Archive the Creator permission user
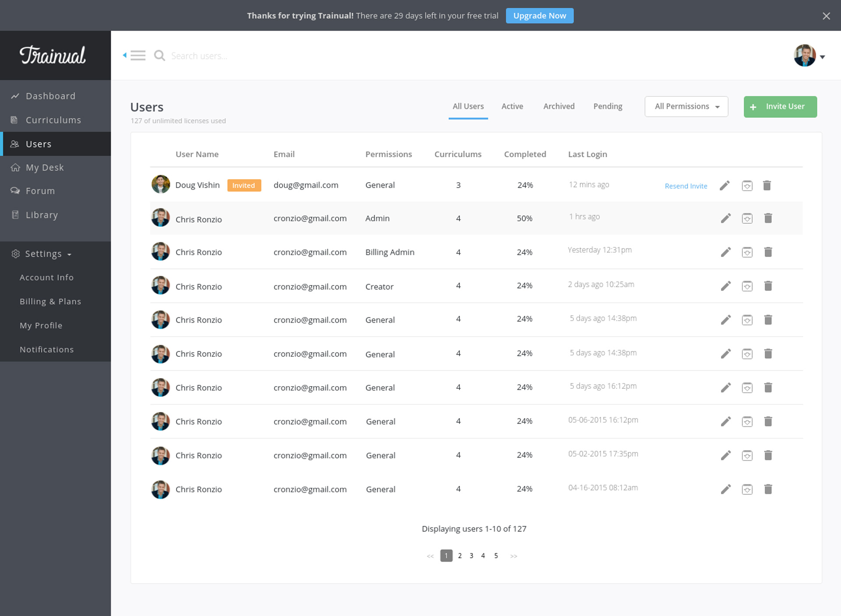This screenshot has height=616, width=841. coord(747,286)
